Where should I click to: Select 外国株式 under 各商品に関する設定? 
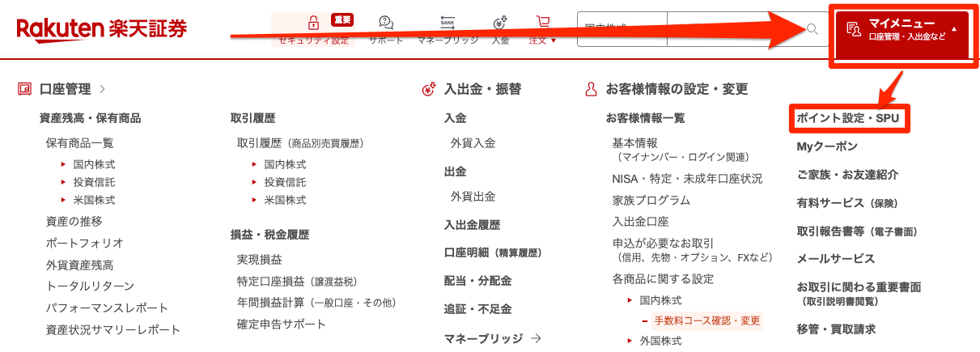click(x=660, y=341)
